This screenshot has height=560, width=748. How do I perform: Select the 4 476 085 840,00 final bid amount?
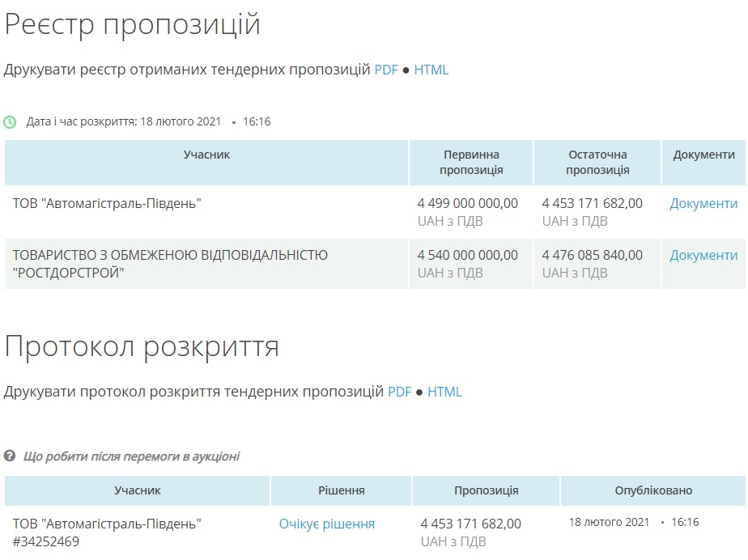coord(592,255)
